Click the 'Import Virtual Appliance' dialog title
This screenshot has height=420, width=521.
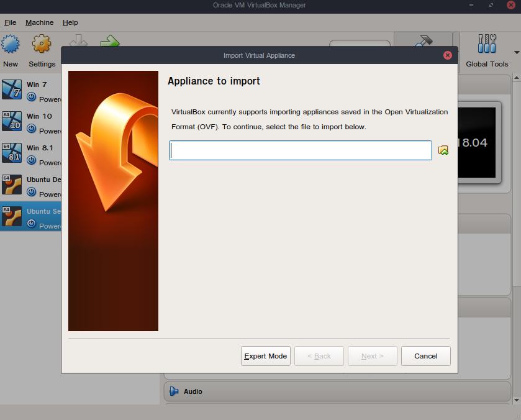point(259,55)
